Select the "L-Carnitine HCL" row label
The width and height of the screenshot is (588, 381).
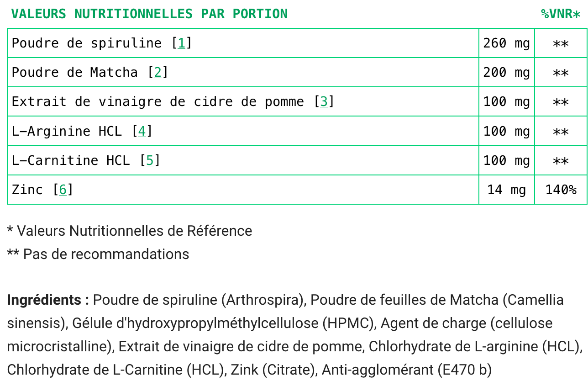coord(71,161)
